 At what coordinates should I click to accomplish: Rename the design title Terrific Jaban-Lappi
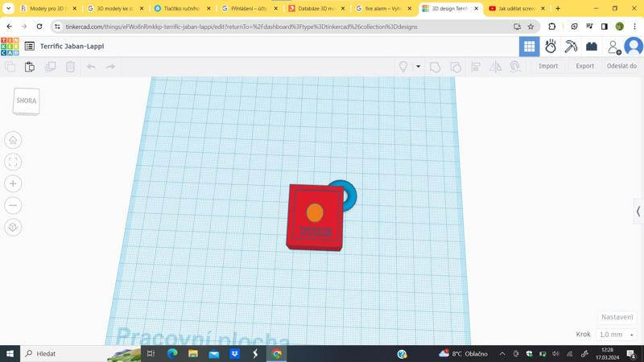point(72,47)
